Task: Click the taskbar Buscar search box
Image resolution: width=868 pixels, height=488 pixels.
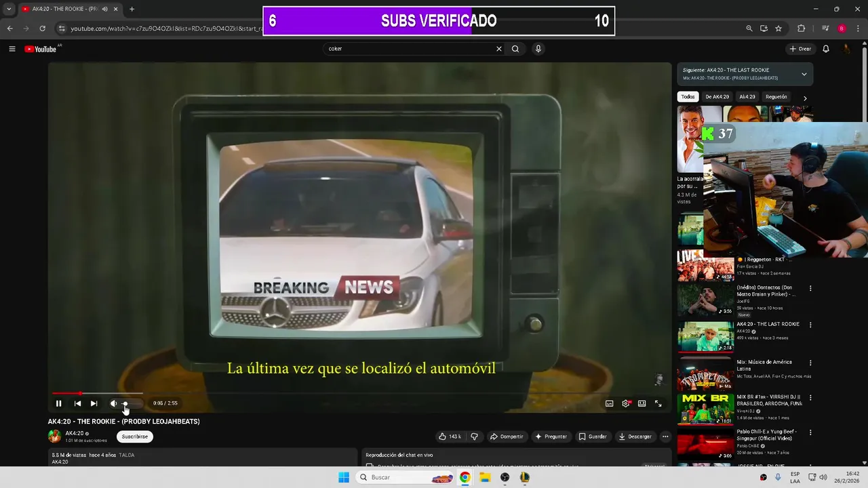Action: click(406, 477)
